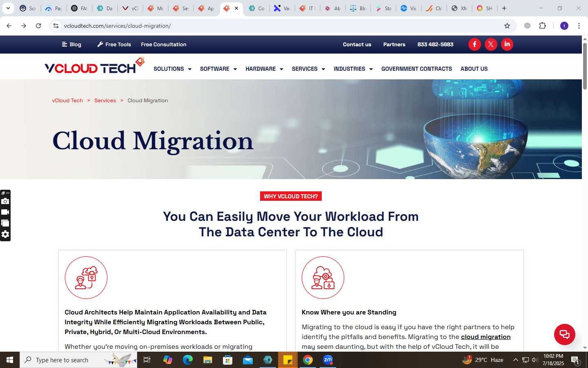588x368 pixels.
Task: Open the tab search dropdown arrow
Action: coord(8,8)
